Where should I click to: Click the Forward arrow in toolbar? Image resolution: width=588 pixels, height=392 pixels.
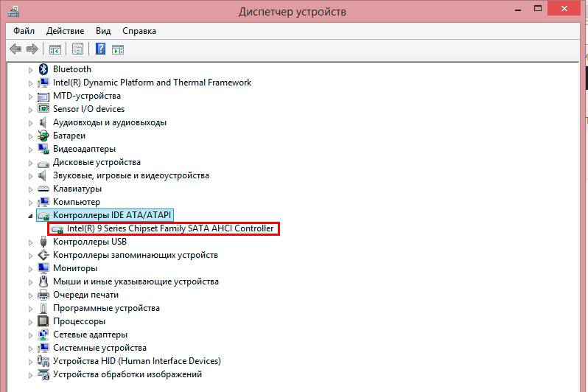32,49
